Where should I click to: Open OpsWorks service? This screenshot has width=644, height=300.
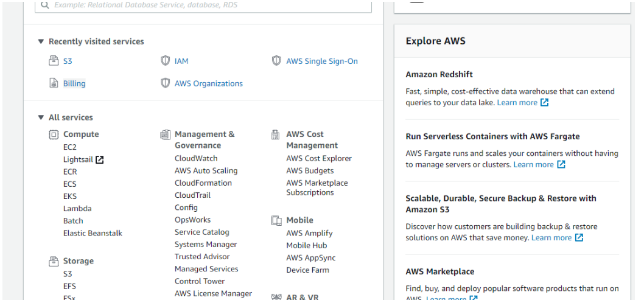pyautogui.click(x=192, y=220)
